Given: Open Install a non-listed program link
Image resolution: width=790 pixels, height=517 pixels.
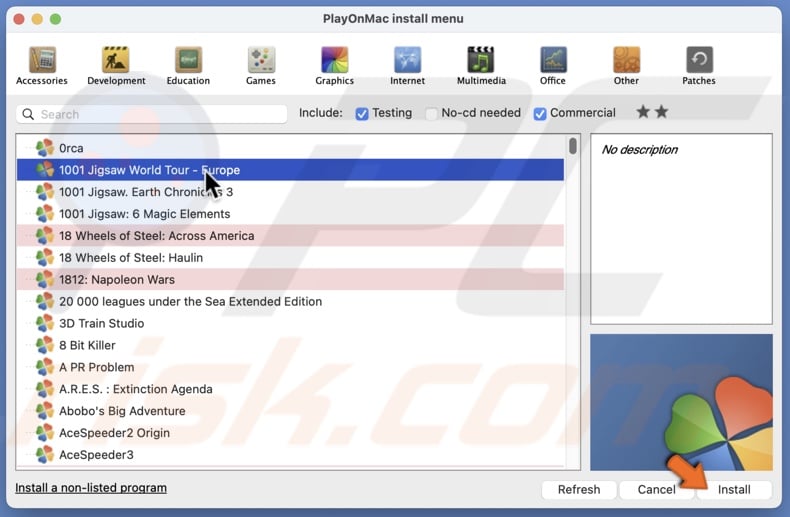Looking at the screenshot, I should click(x=91, y=488).
